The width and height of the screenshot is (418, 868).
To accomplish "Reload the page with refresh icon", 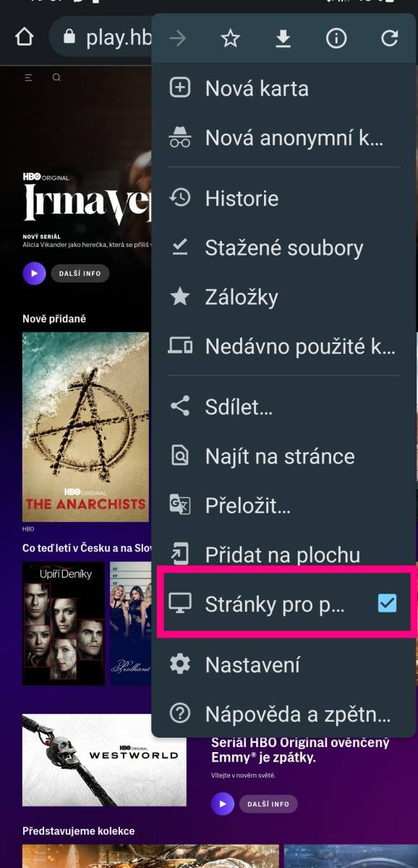I will coord(390,38).
